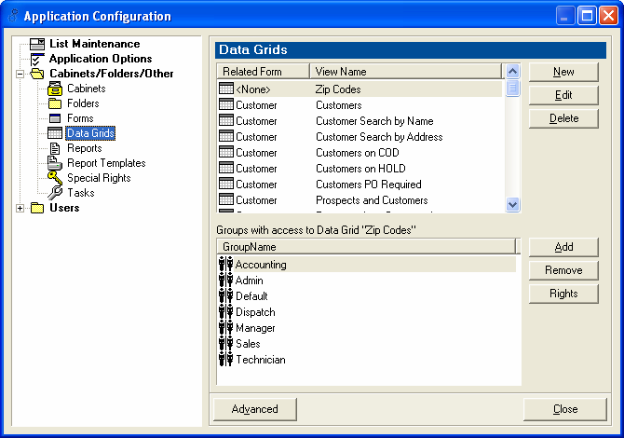This screenshot has width=624, height=438.
Task: Select the Prospects and Customers text
Action: (x=372, y=200)
